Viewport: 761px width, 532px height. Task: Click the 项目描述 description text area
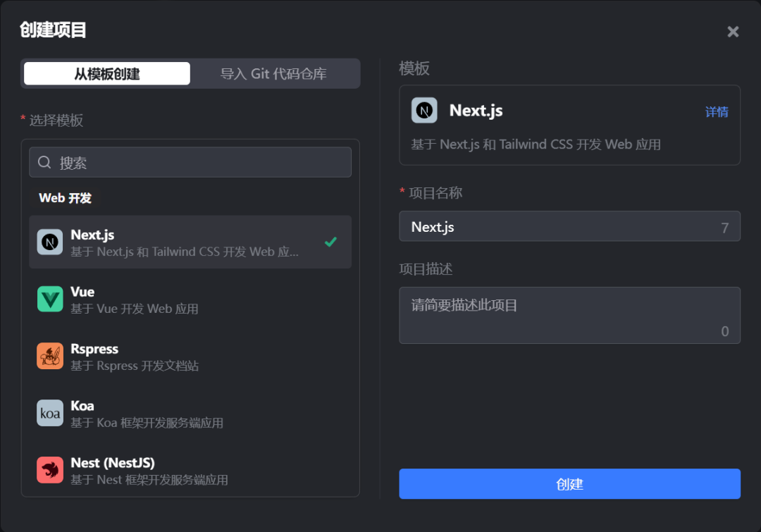pos(569,315)
